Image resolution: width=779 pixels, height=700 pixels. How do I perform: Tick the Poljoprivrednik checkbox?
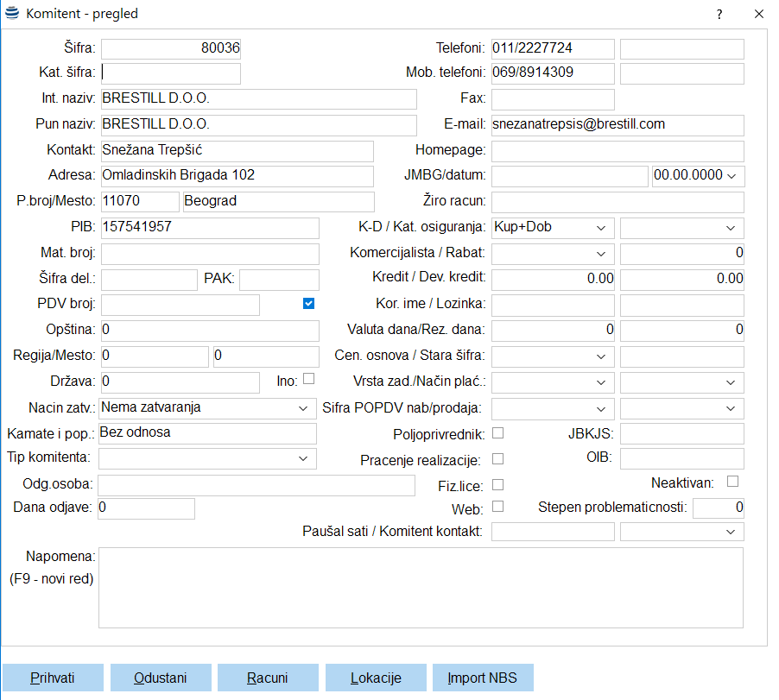(x=497, y=432)
